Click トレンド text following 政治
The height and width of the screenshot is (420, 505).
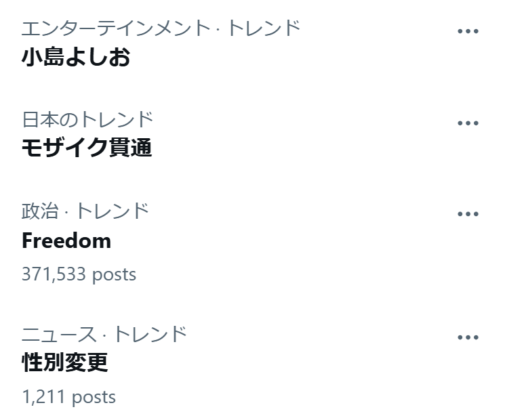(112, 211)
